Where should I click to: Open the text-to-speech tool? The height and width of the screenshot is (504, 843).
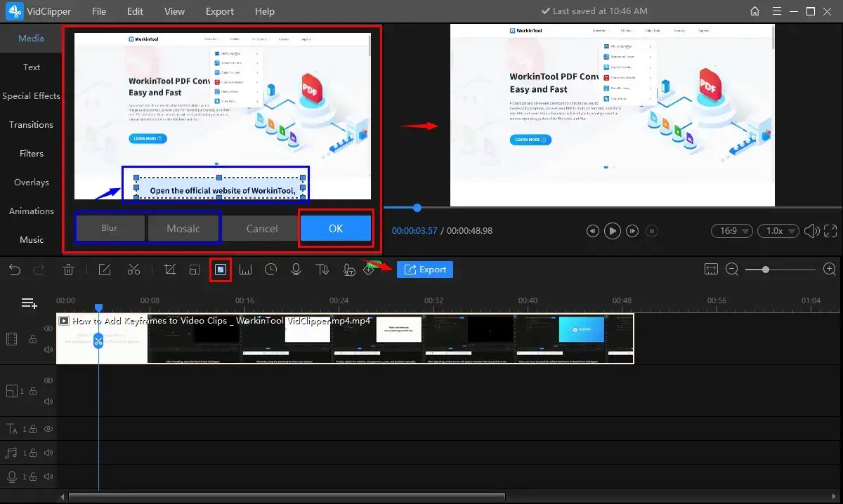pyautogui.click(x=321, y=269)
